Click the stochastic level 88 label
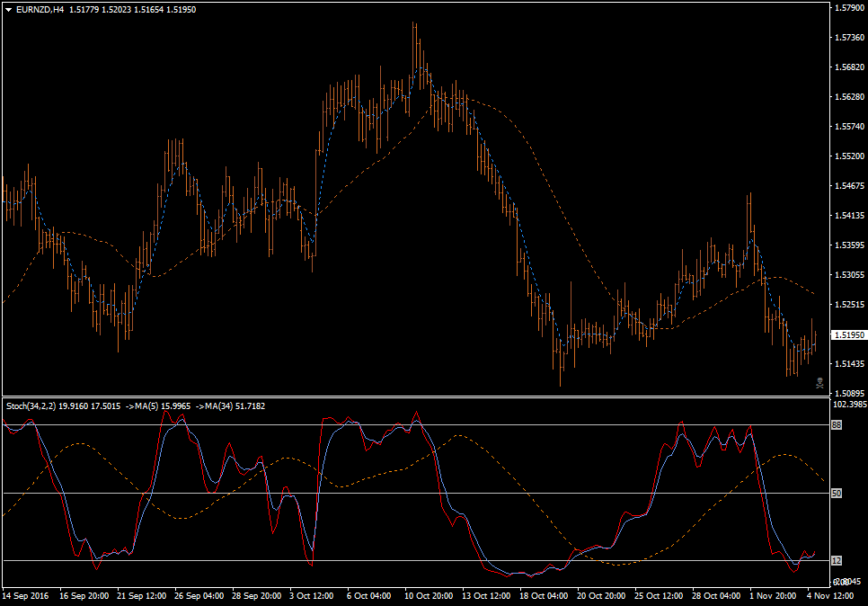 pyautogui.click(x=836, y=425)
